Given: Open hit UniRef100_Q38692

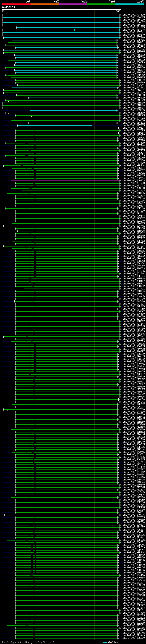Looking at the screenshot, I should 133,60.
